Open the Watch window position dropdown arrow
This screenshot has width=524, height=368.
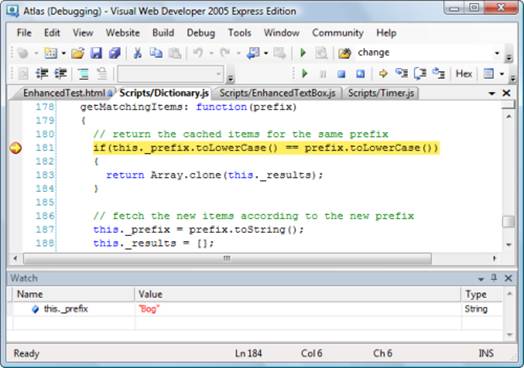(x=481, y=279)
